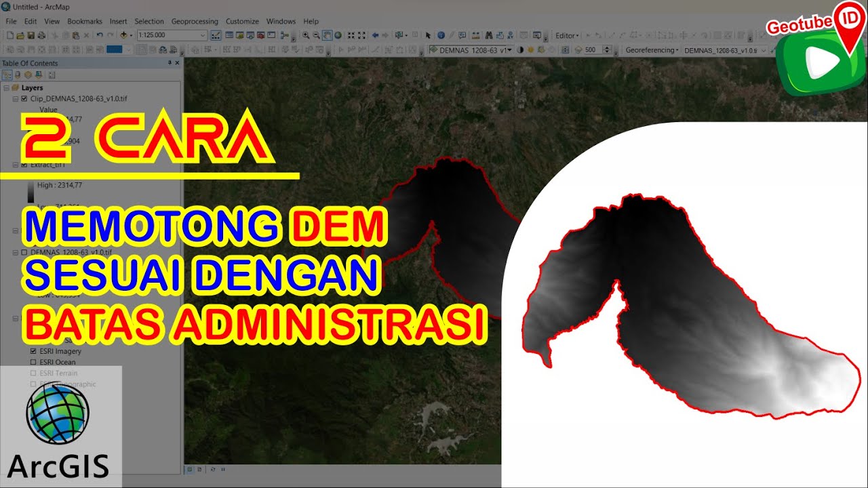Viewport: 868px width, 488px height.
Task: Save the map with the floppy disk icon
Action: pos(31,35)
